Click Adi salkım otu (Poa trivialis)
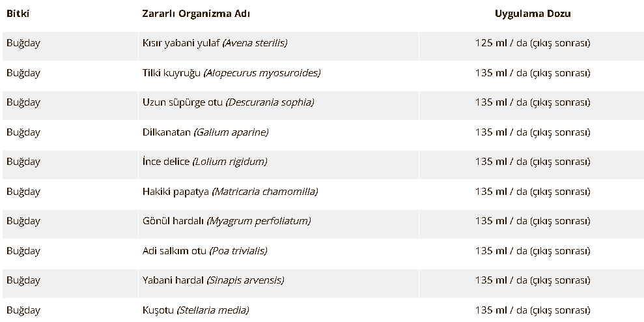 204,251
